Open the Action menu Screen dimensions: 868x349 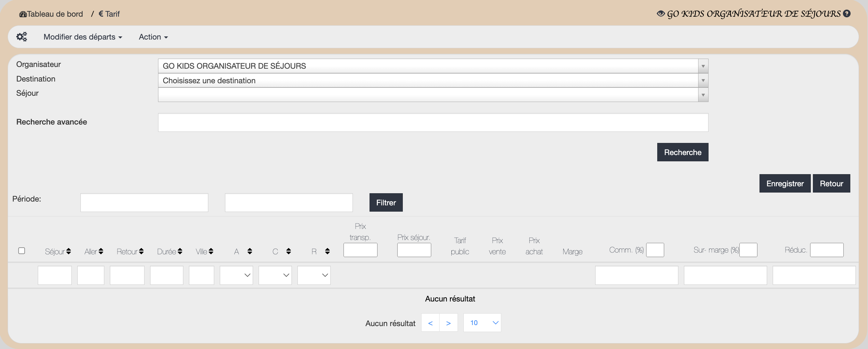click(153, 37)
